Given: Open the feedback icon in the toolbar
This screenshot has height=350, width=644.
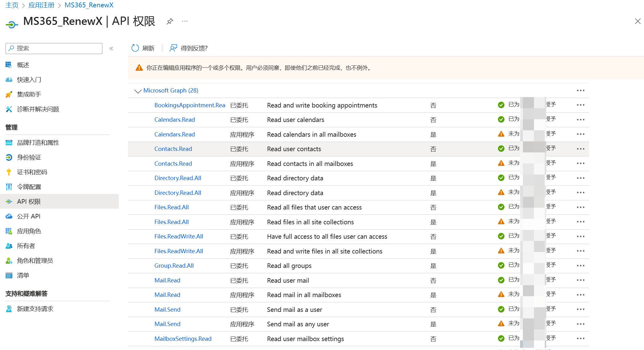Looking at the screenshot, I should tap(173, 48).
